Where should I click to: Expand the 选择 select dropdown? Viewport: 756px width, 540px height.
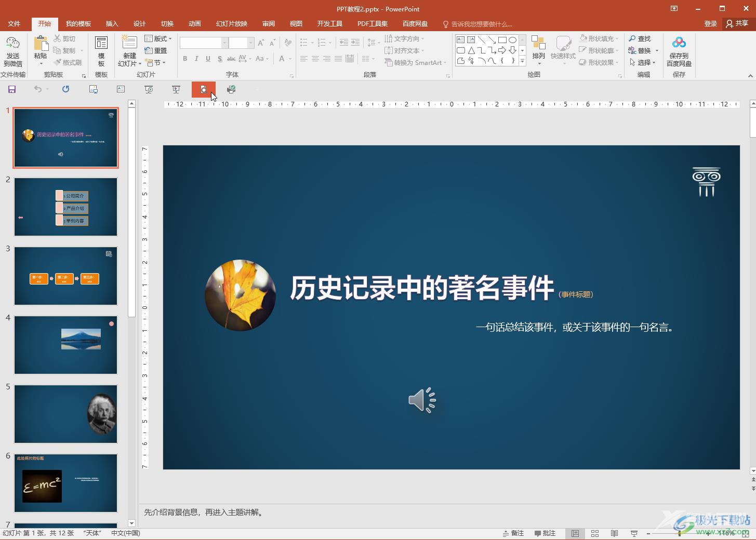tap(642, 62)
